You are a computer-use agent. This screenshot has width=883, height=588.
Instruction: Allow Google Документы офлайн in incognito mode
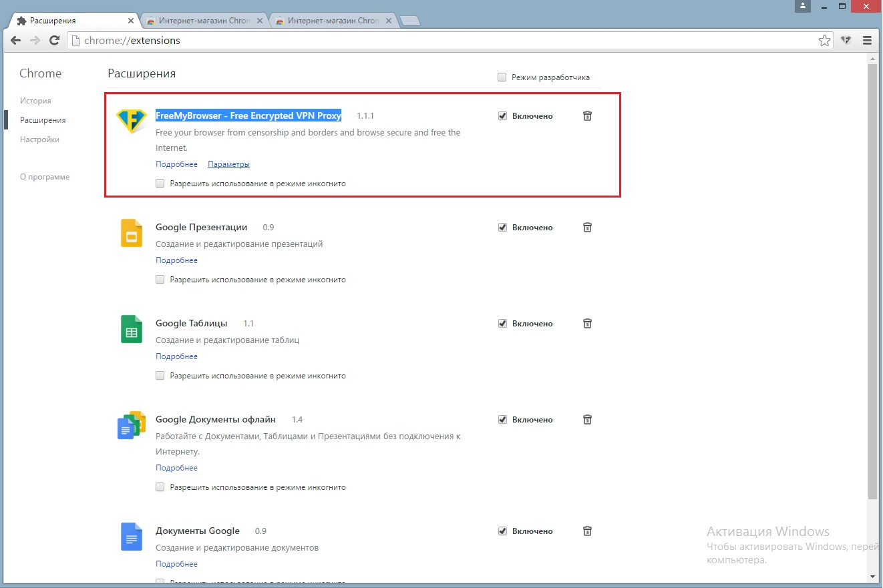[x=160, y=487]
